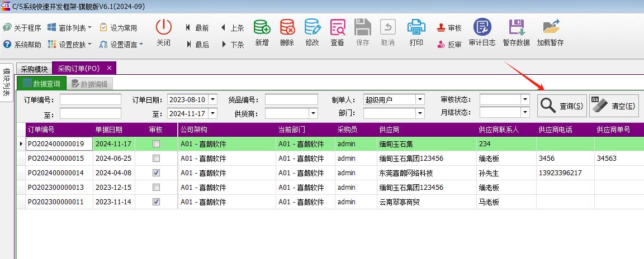Toggle 审核 checkbox for order PO202300000013
The height and width of the screenshot is (259, 644).
pyautogui.click(x=157, y=188)
